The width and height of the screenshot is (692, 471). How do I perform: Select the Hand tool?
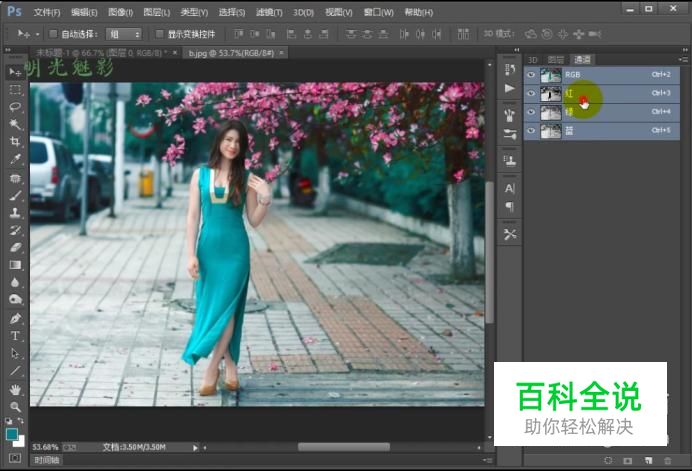[15, 388]
